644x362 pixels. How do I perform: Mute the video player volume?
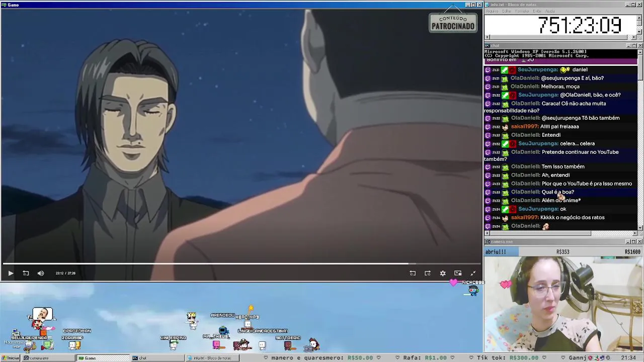(41, 273)
